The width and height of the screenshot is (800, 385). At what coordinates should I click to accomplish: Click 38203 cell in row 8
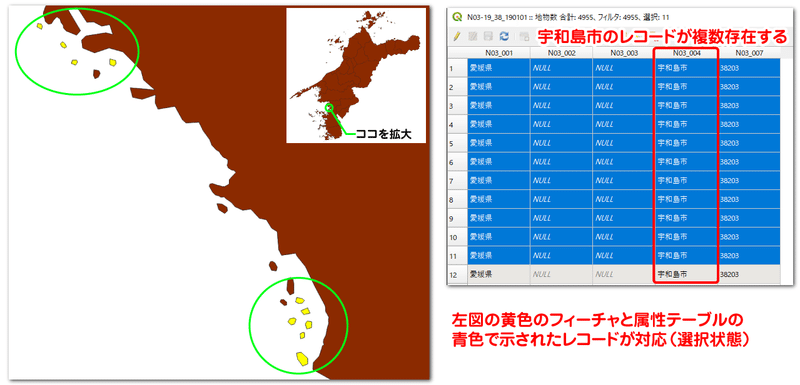(x=749, y=199)
